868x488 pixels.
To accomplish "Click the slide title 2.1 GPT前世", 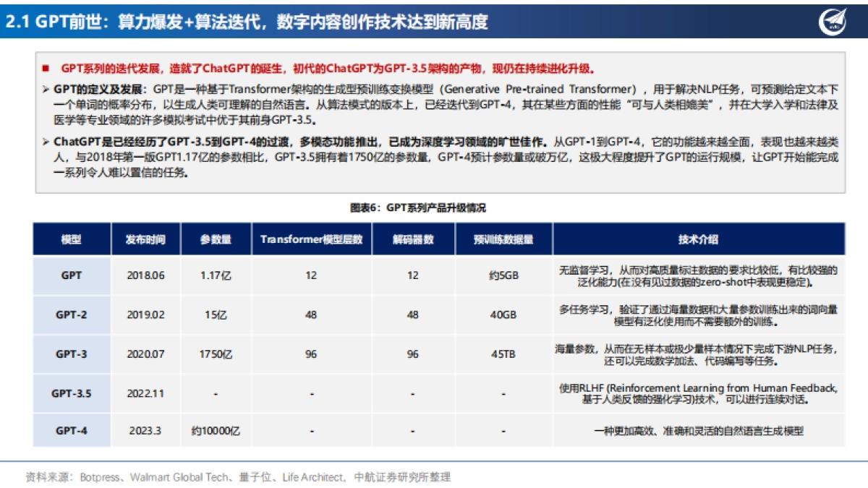I will point(46,20).
